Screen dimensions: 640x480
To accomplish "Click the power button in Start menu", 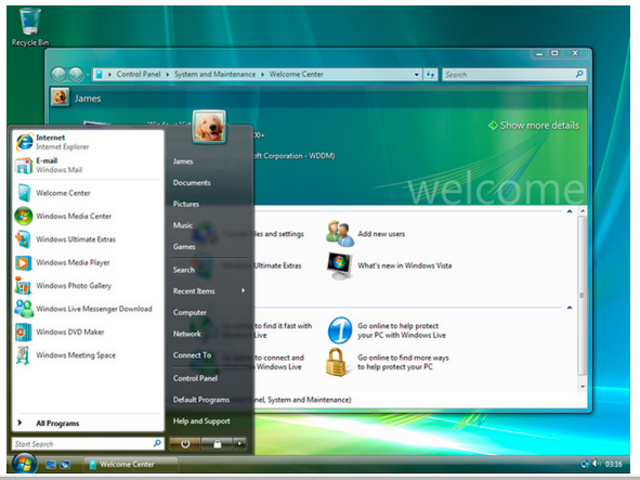I will pyautogui.click(x=185, y=444).
